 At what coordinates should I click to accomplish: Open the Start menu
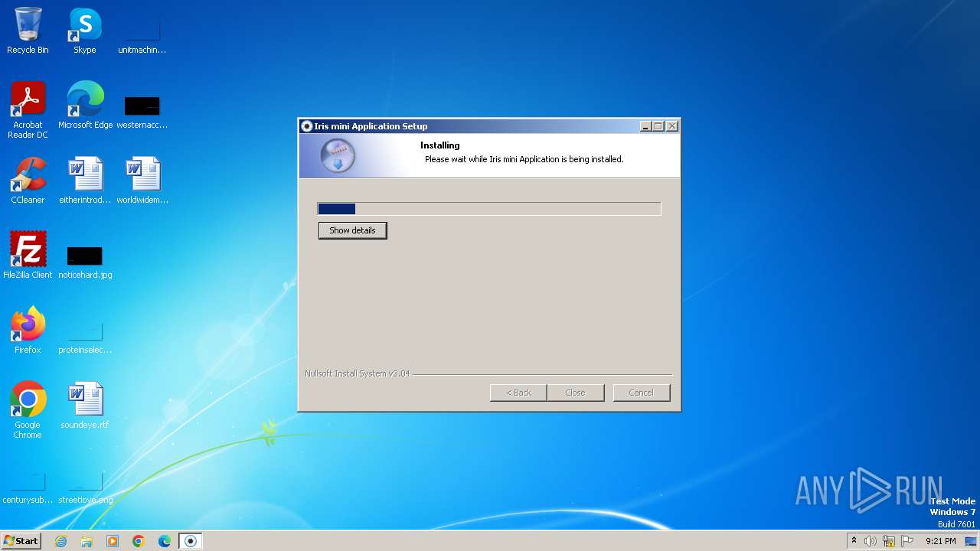pos(21,541)
